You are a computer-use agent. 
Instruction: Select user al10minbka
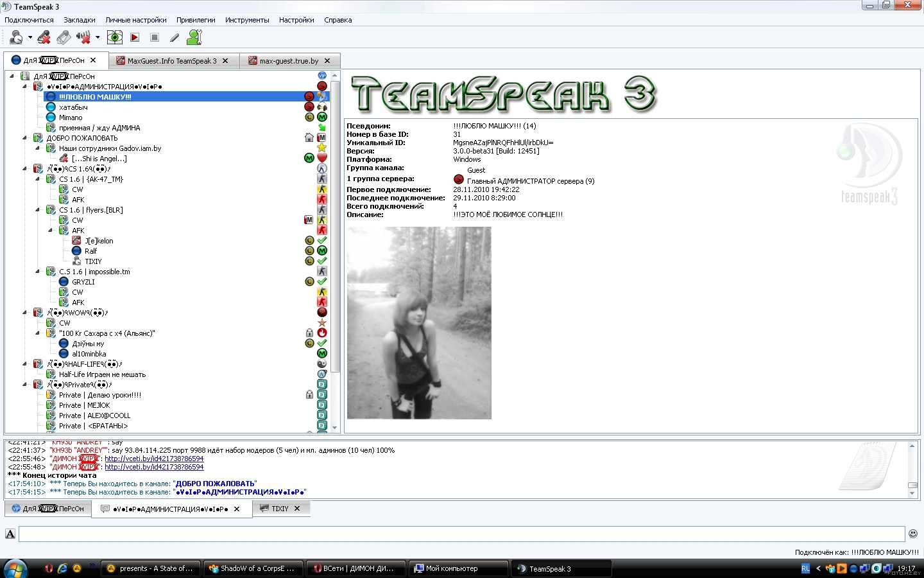(x=89, y=354)
